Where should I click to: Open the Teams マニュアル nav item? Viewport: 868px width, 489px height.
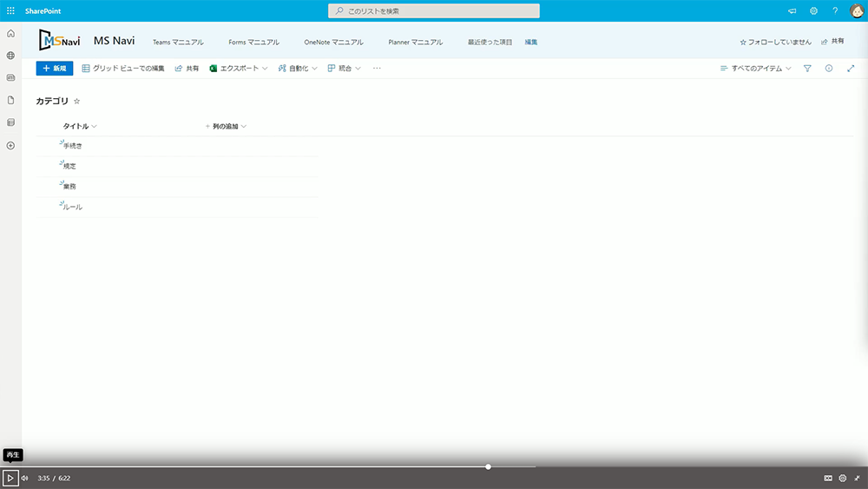[x=178, y=42]
